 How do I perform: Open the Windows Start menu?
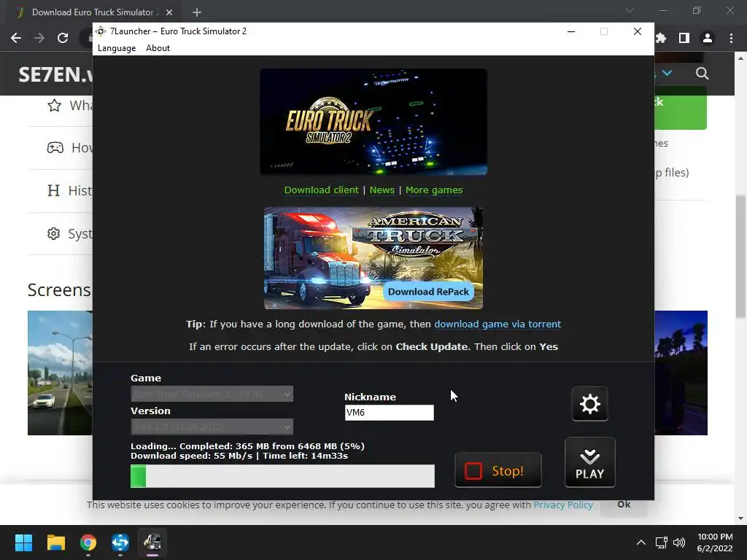(x=23, y=542)
